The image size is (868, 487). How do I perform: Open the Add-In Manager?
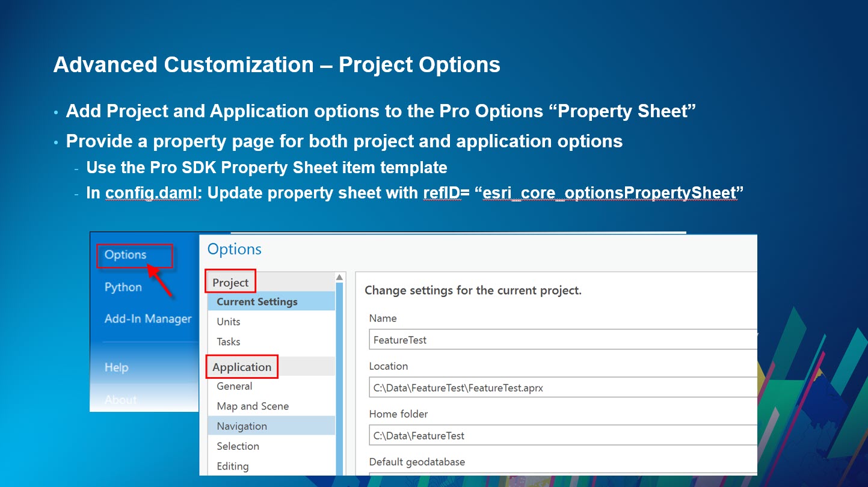tap(147, 319)
